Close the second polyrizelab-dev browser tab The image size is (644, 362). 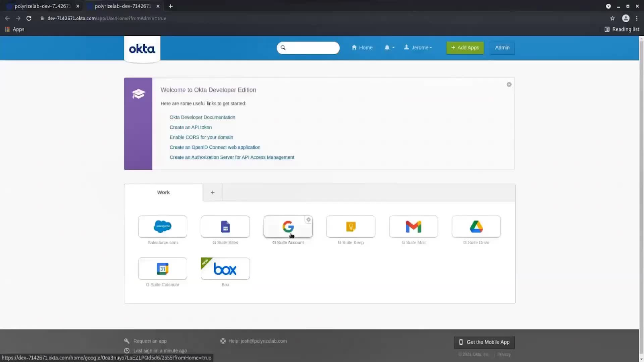[158, 6]
